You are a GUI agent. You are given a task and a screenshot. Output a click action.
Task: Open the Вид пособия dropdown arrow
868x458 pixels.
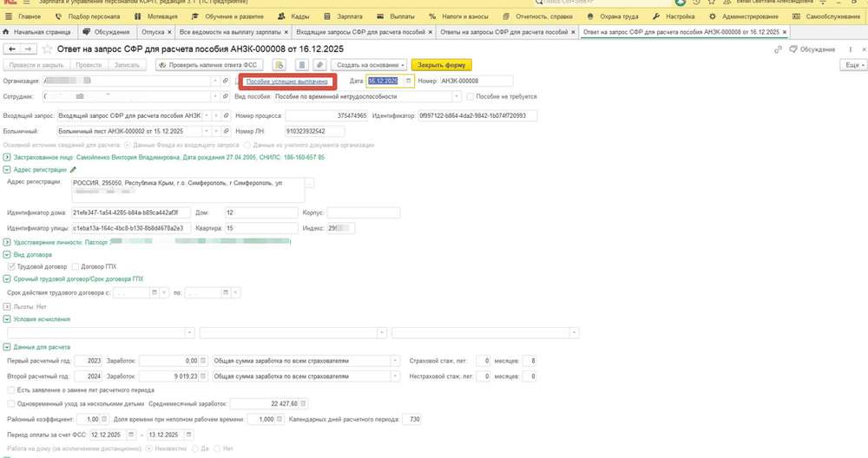457,96
